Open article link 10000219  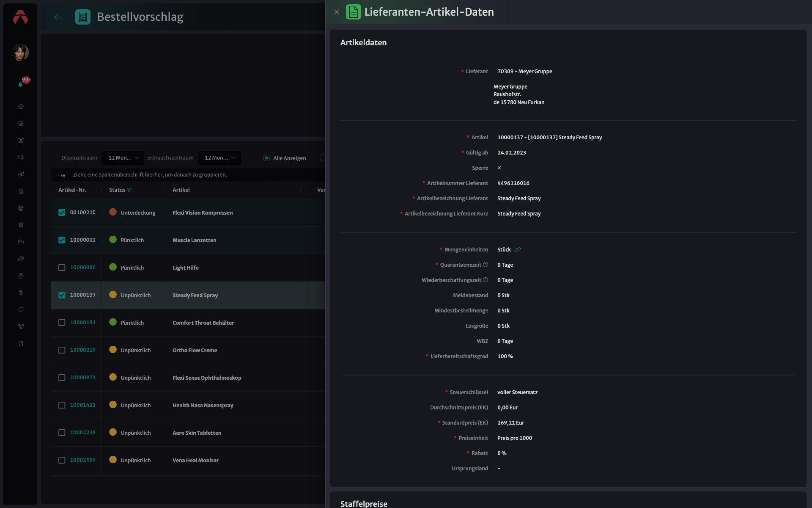[x=83, y=350]
